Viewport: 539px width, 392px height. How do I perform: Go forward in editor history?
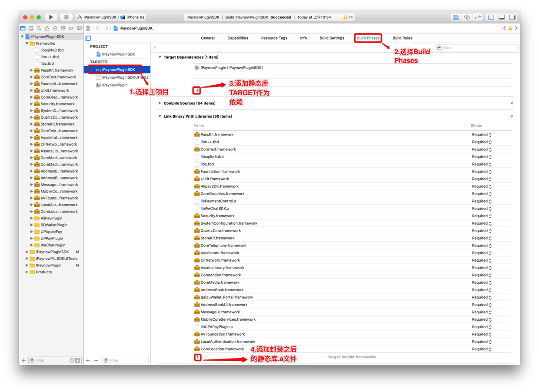tap(106, 28)
